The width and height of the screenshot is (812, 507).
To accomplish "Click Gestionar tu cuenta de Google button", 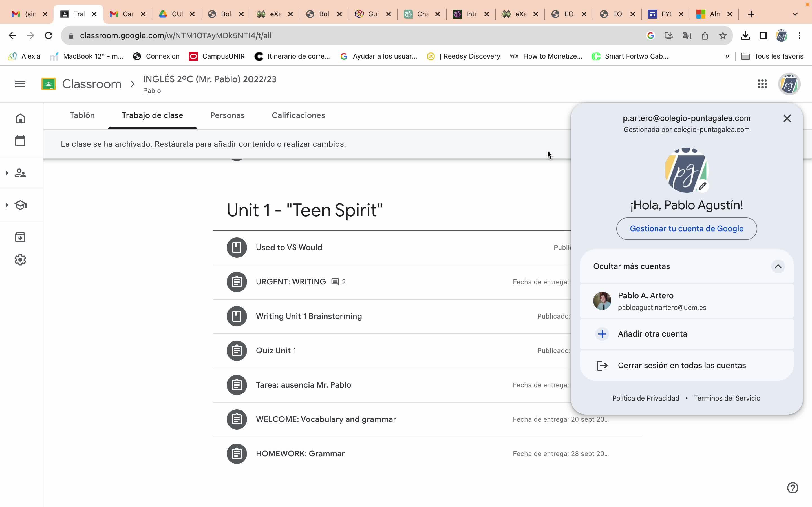I will tap(687, 229).
